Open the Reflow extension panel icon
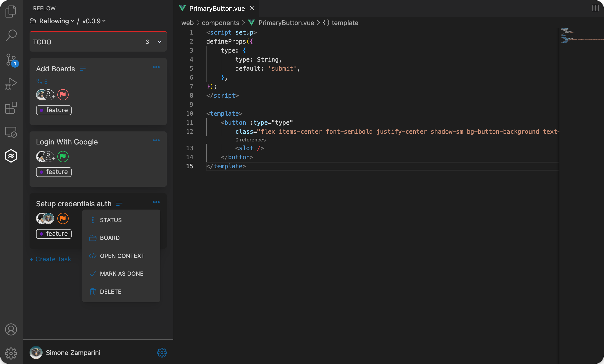This screenshot has height=364, width=604. [11, 156]
